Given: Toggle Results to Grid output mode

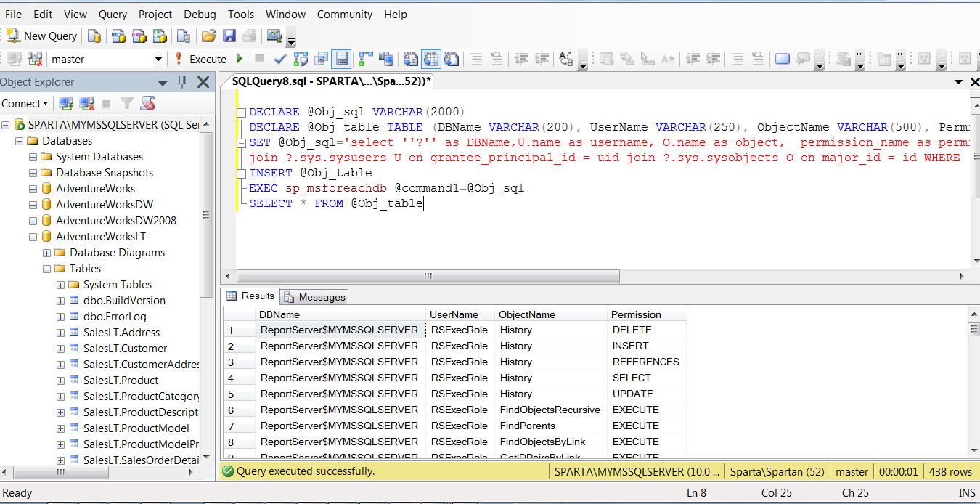Looking at the screenshot, I should [431, 59].
